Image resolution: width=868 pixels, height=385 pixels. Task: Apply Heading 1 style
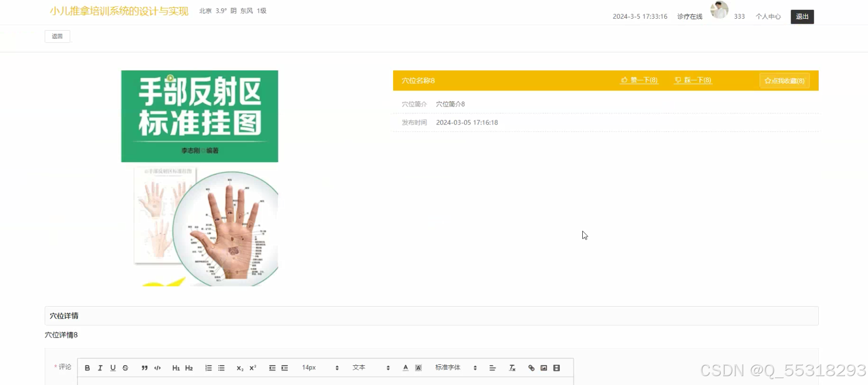pyautogui.click(x=176, y=368)
